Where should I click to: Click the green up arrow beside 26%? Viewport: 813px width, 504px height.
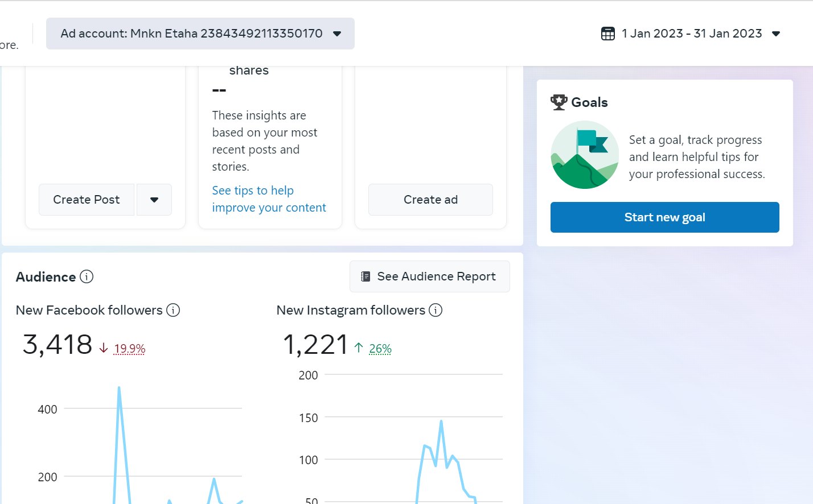tap(359, 348)
